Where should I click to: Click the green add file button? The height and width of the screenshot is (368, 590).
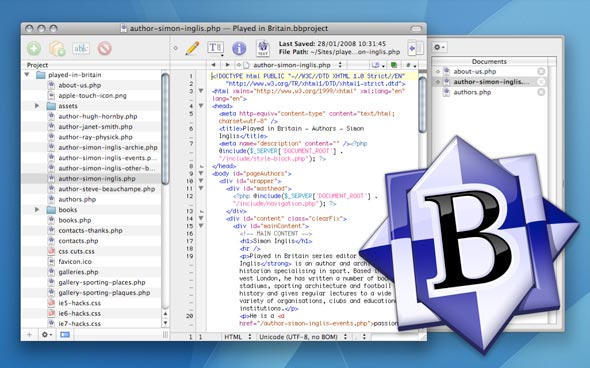pyautogui.click(x=34, y=49)
